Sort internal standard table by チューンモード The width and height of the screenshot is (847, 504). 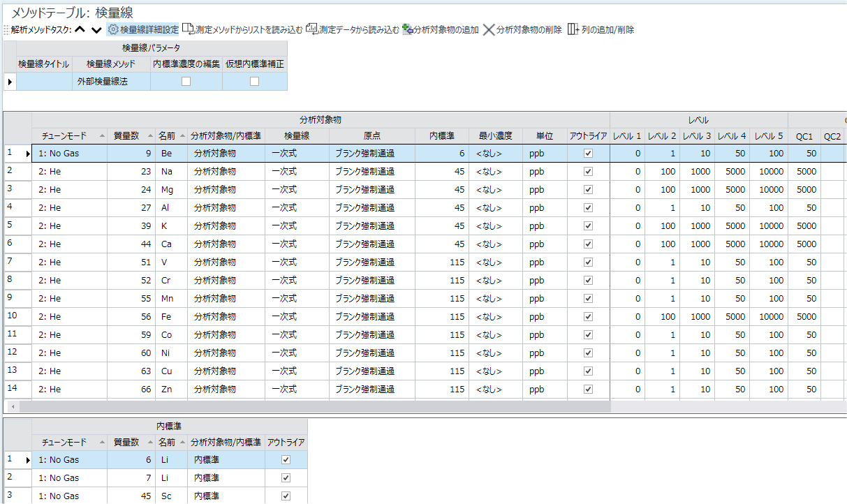click(x=70, y=443)
